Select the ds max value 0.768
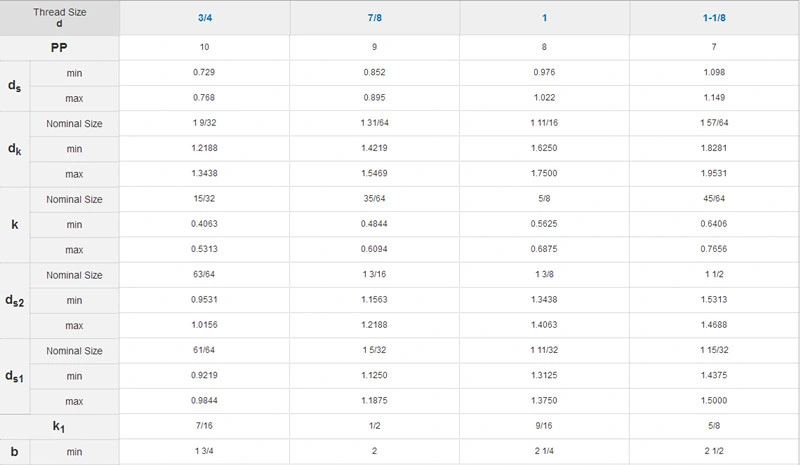Image resolution: width=800 pixels, height=465 pixels. (204, 97)
